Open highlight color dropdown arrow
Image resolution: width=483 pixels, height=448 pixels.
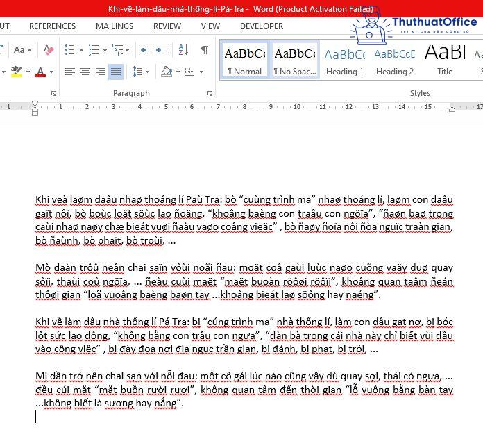[x=28, y=72]
